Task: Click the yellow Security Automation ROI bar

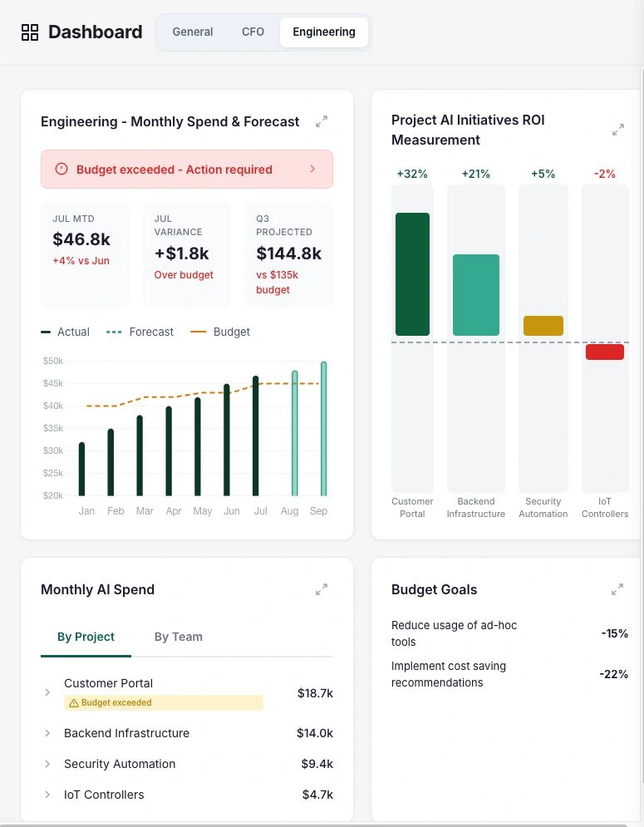Action: (543, 326)
